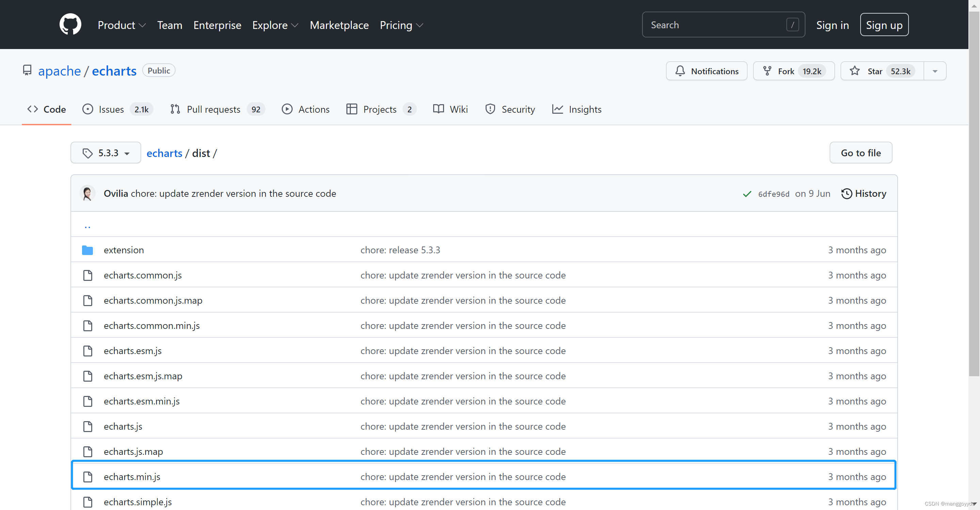This screenshot has height=510, width=980.
Task: Switch to the Actions tab
Action: tap(306, 109)
